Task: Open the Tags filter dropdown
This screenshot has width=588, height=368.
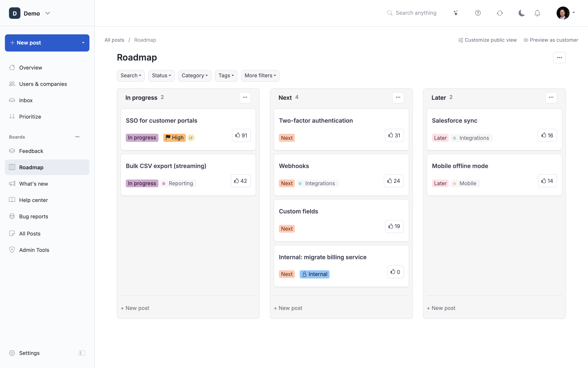Action: pyautogui.click(x=226, y=76)
